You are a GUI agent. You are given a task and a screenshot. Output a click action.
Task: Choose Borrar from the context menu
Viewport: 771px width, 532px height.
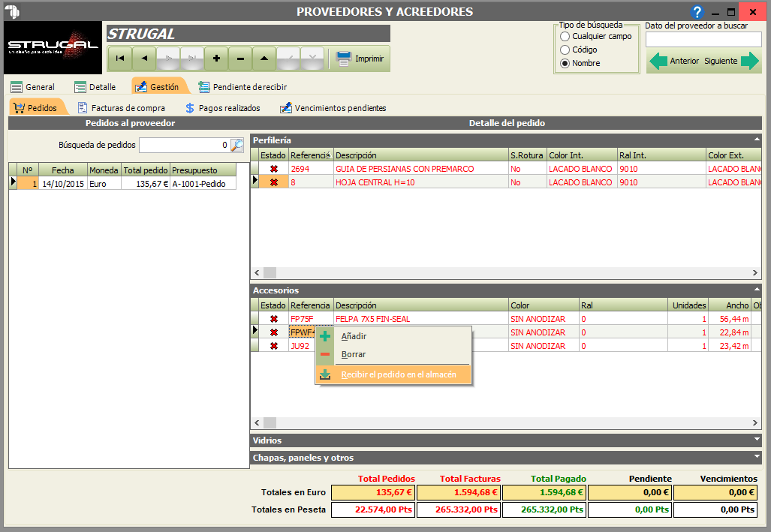(393, 354)
